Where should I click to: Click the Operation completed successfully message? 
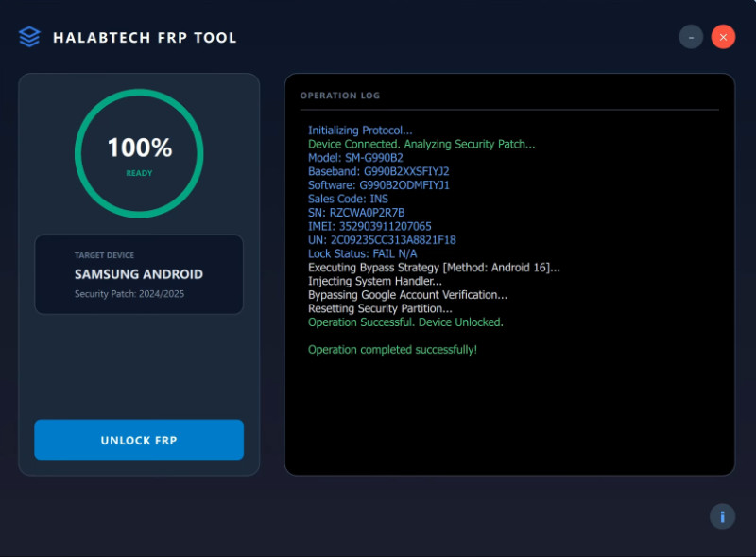pyautogui.click(x=394, y=349)
